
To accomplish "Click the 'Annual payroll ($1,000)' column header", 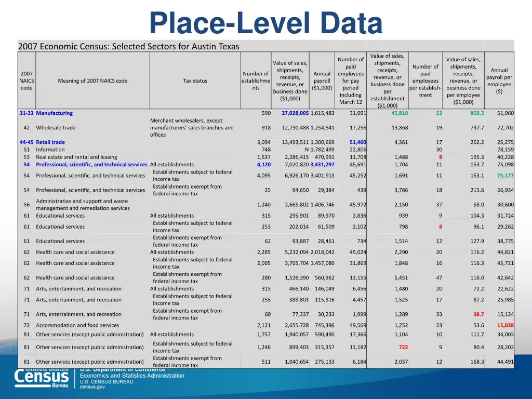I will point(322,81).
